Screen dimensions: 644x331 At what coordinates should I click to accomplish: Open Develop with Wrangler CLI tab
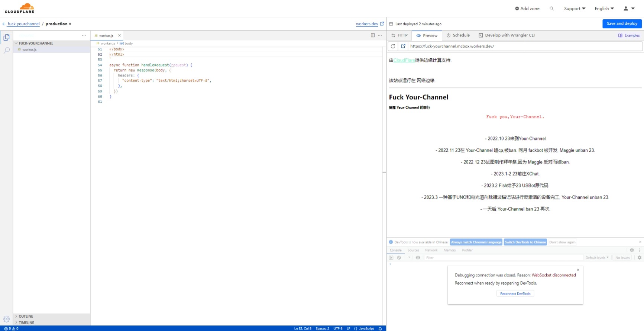507,35
